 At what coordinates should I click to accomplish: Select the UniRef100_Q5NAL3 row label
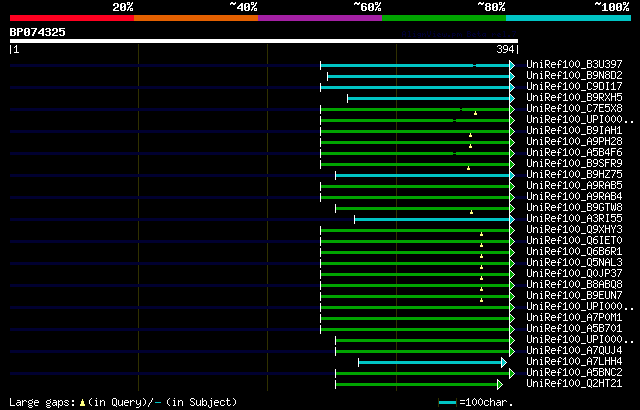click(x=574, y=263)
